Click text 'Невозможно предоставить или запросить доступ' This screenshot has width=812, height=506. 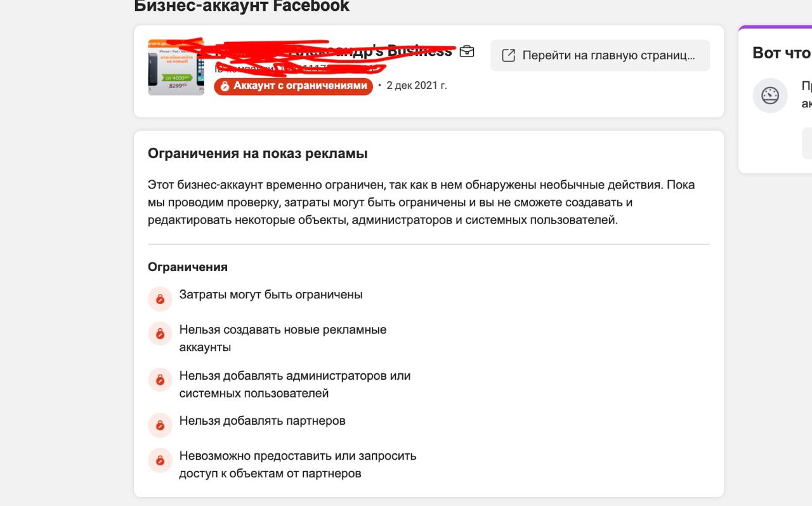pos(298,465)
